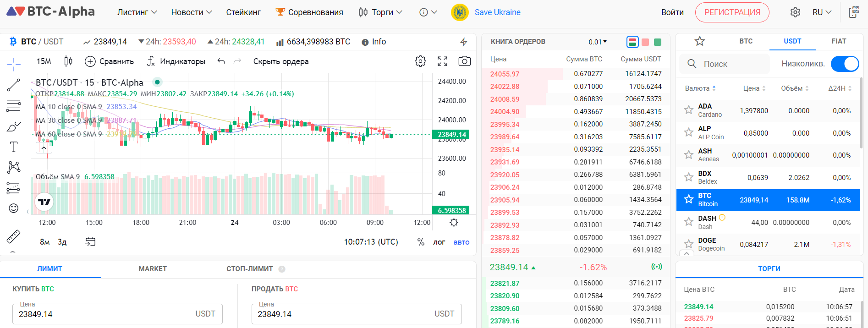
Task: Show the favorites star tab
Action: [699, 41]
